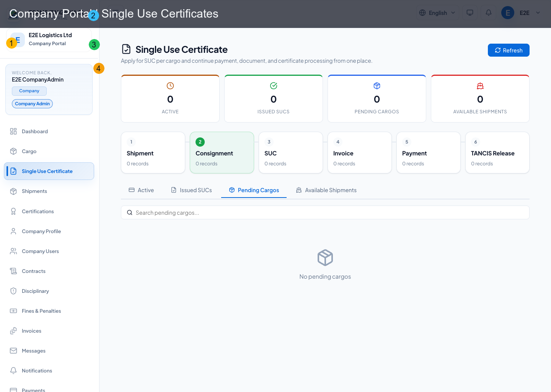Image resolution: width=551 pixels, height=392 pixels.
Task: Open Notifications in the sidebar
Action: point(49,371)
